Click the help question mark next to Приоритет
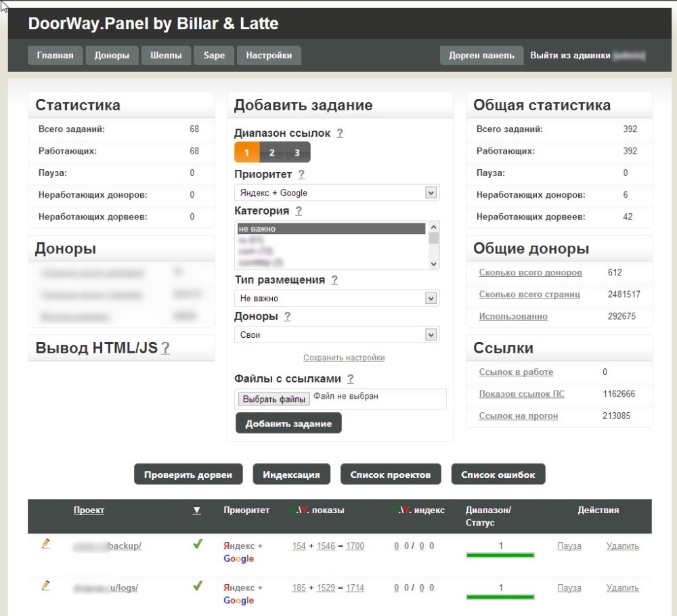 coord(301,175)
